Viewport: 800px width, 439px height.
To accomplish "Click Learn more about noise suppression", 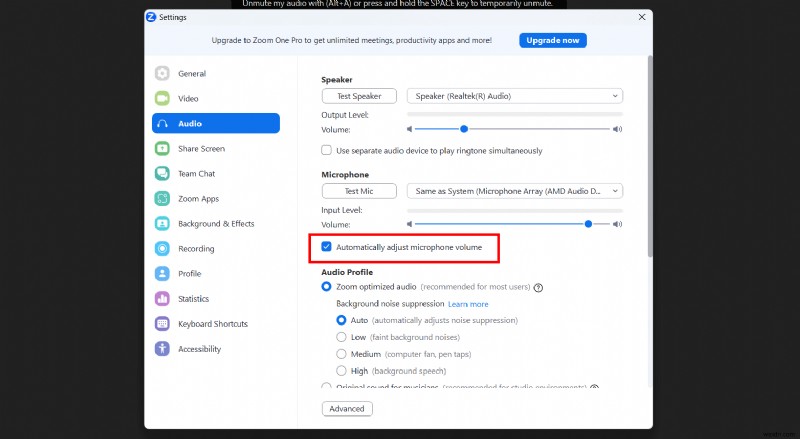I will 468,304.
